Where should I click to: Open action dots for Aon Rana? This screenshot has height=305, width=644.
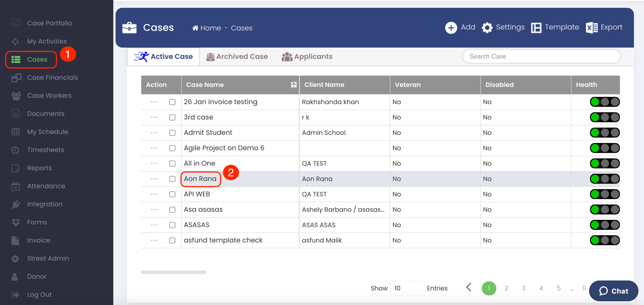[154, 179]
